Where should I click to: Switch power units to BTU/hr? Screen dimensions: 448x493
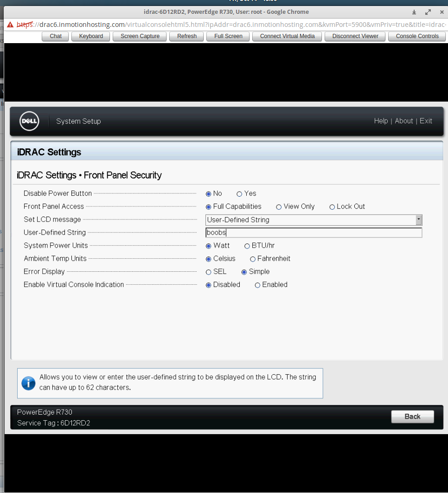[x=247, y=246]
